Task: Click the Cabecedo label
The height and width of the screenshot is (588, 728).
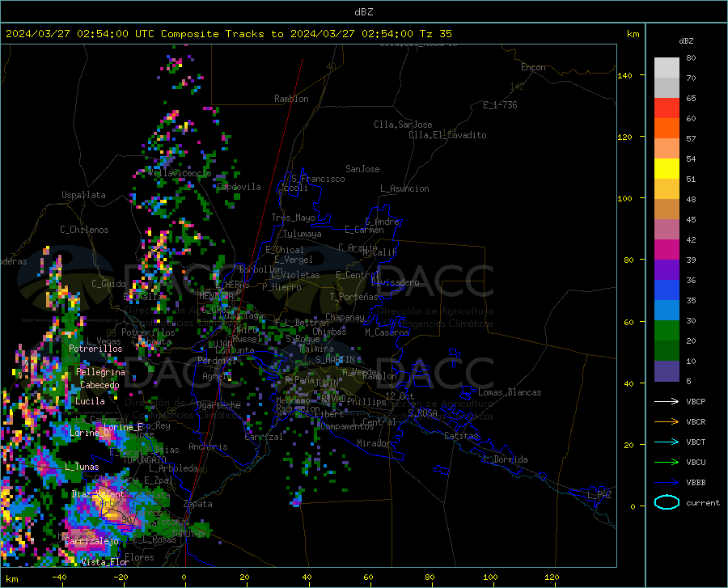Action: coord(99,385)
